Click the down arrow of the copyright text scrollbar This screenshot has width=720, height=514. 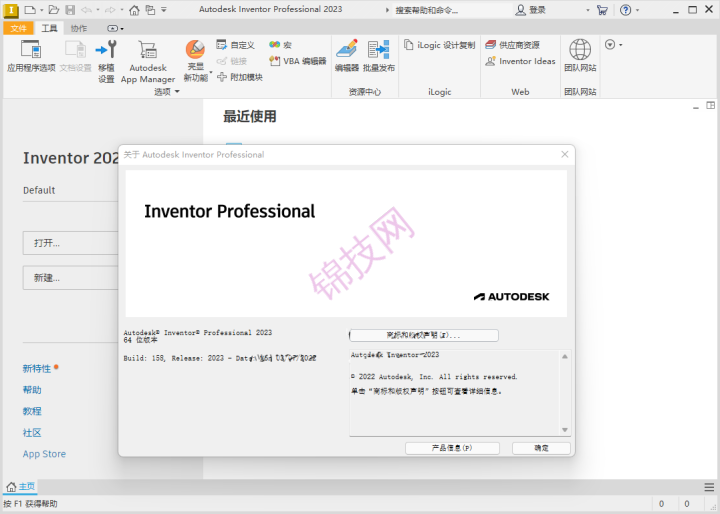(x=565, y=430)
